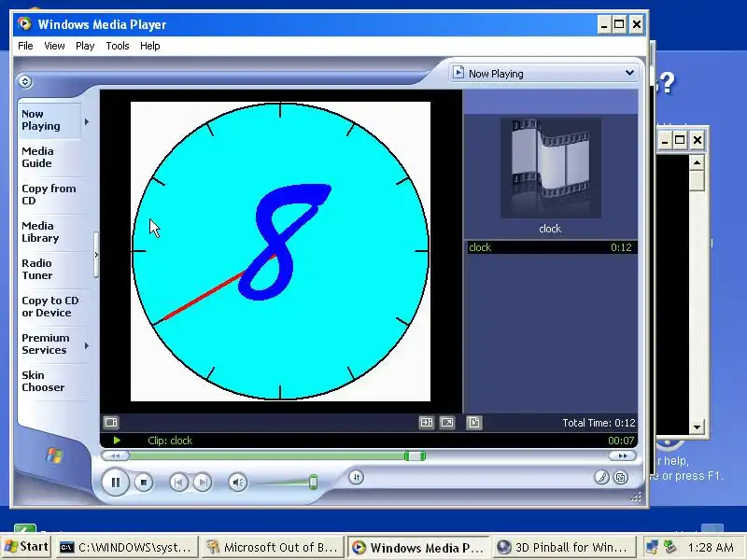Switch video to full screen icon

(x=447, y=423)
